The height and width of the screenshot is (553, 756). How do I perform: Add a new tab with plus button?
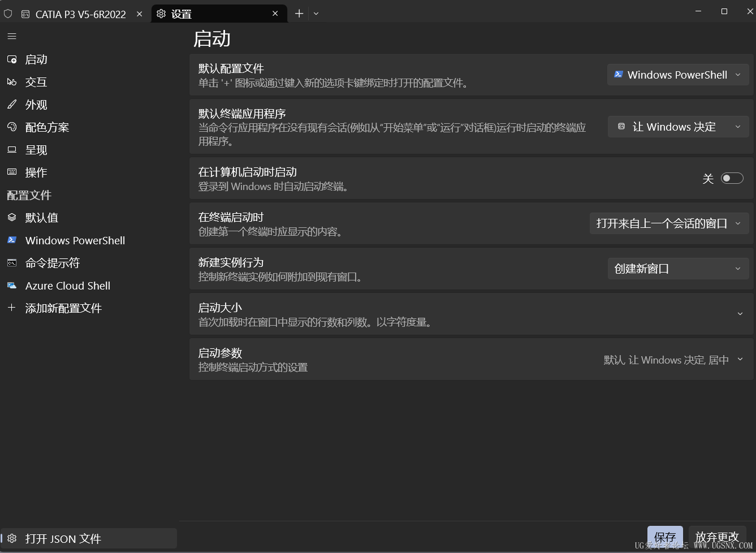coord(299,14)
